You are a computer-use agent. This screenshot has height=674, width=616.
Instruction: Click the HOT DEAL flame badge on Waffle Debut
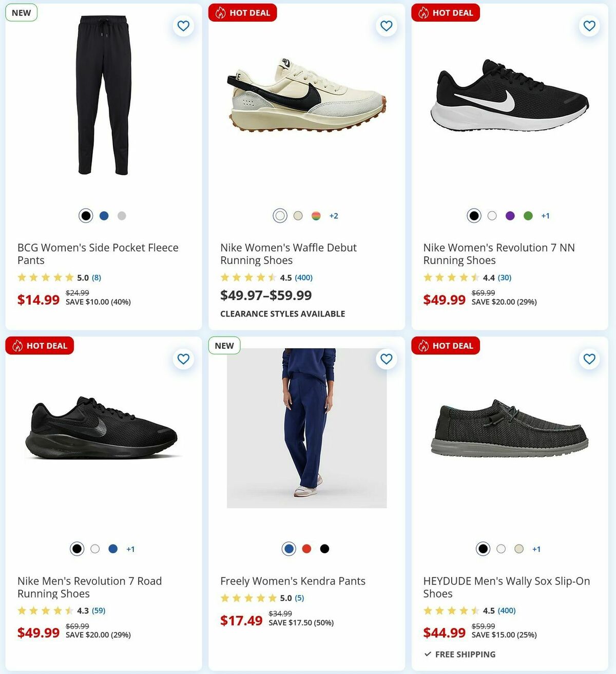[221, 12]
